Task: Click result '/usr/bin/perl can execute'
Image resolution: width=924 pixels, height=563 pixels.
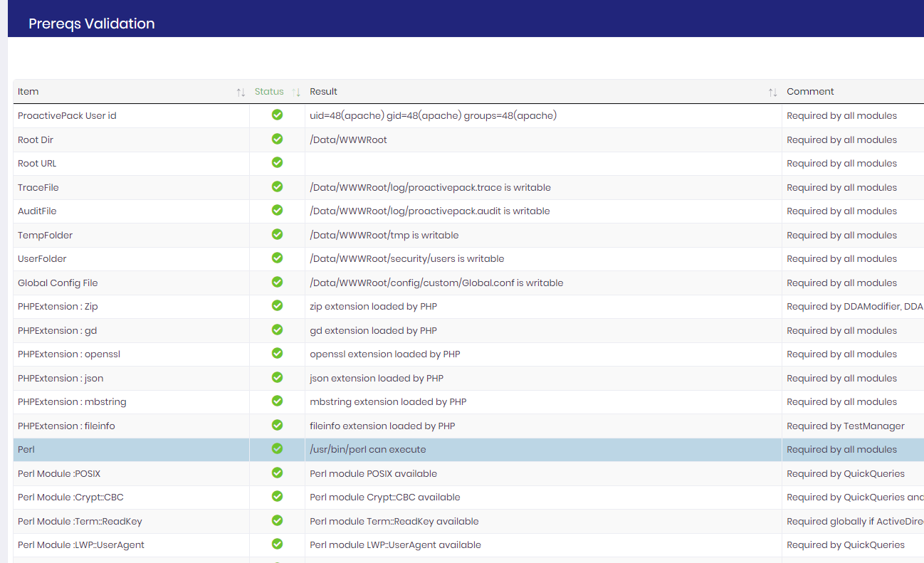Action: point(367,449)
